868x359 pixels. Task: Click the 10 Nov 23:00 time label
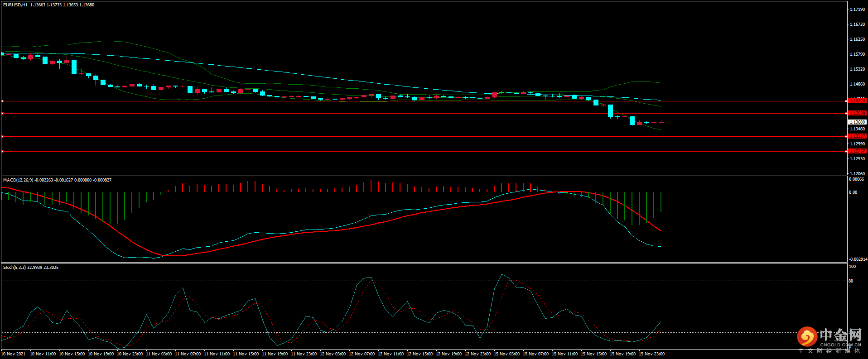pyautogui.click(x=130, y=354)
